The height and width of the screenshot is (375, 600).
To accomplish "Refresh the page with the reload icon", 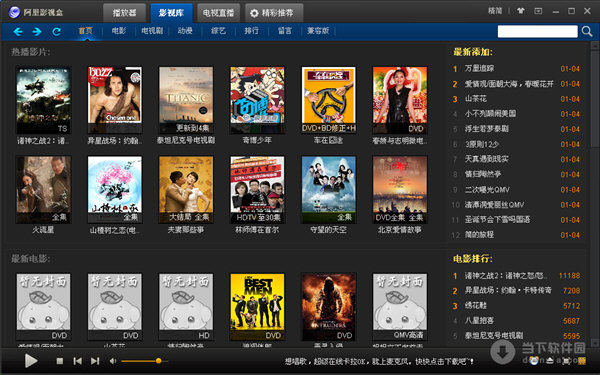I will (x=56, y=31).
